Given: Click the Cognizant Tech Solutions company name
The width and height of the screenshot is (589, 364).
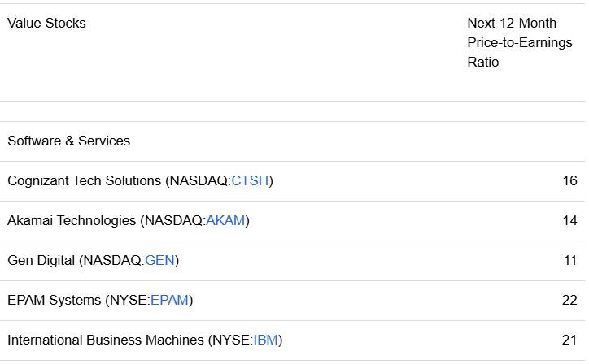Looking at the screenshot, I should [85, 181].
